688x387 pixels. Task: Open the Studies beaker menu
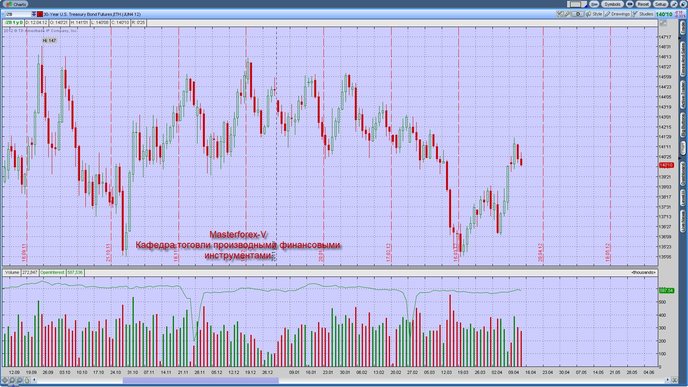coord(643,14)
